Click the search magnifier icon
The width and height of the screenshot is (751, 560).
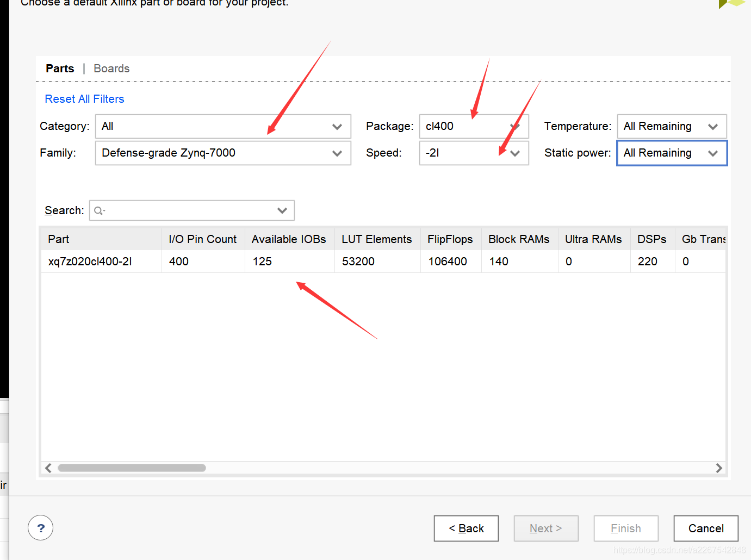tap(98, 211)
